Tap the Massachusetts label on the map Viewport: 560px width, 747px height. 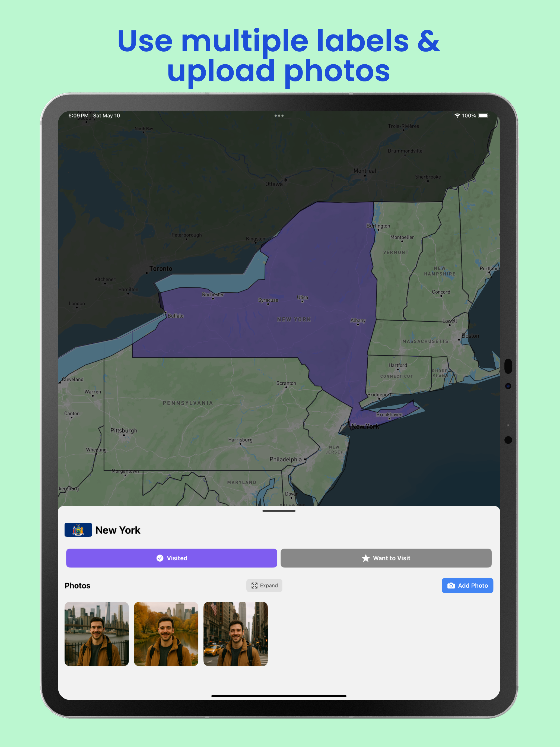(x=425, y=341)
